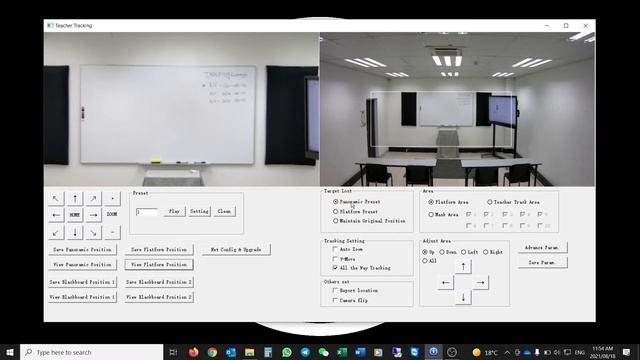The height and width of the screenshot is (360, 640).
Task: Move adjust area right with arrow button
Action: click(x=480, y=282)
